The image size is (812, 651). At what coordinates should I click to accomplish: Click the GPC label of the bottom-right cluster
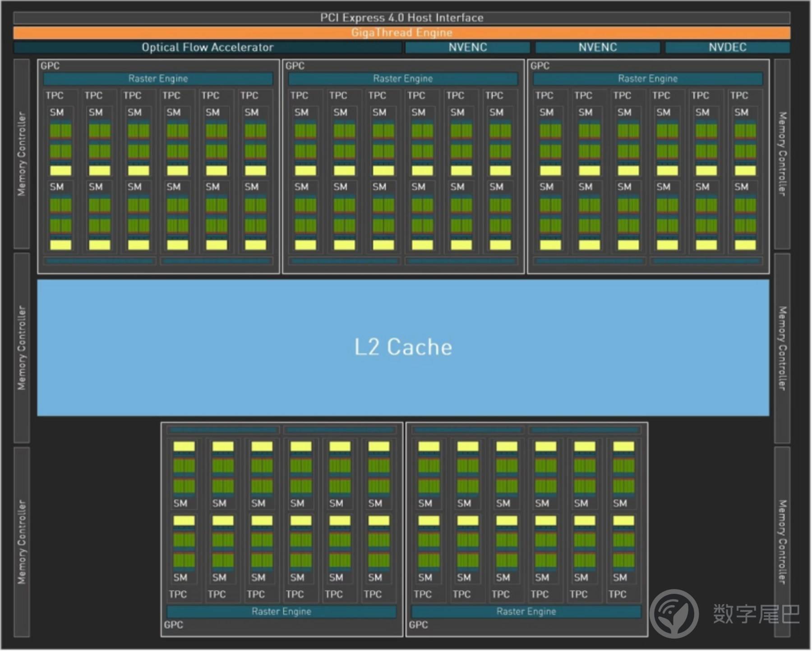click(418, 625)
